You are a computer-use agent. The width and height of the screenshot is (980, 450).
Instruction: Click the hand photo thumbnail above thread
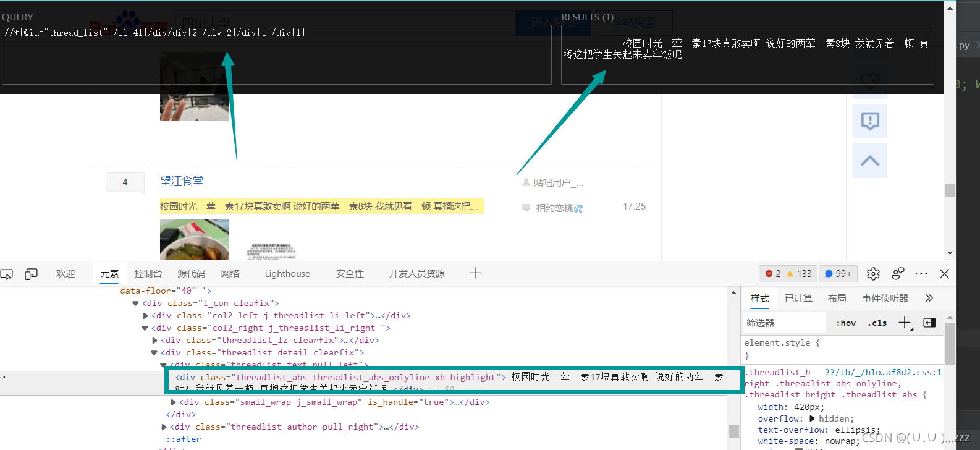tap(194, 87)
